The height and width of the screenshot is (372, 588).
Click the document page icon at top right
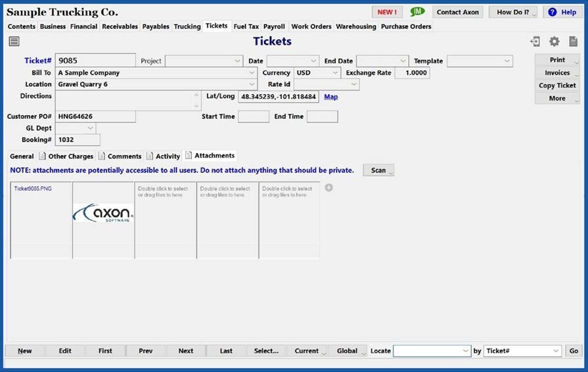[573, 41]
